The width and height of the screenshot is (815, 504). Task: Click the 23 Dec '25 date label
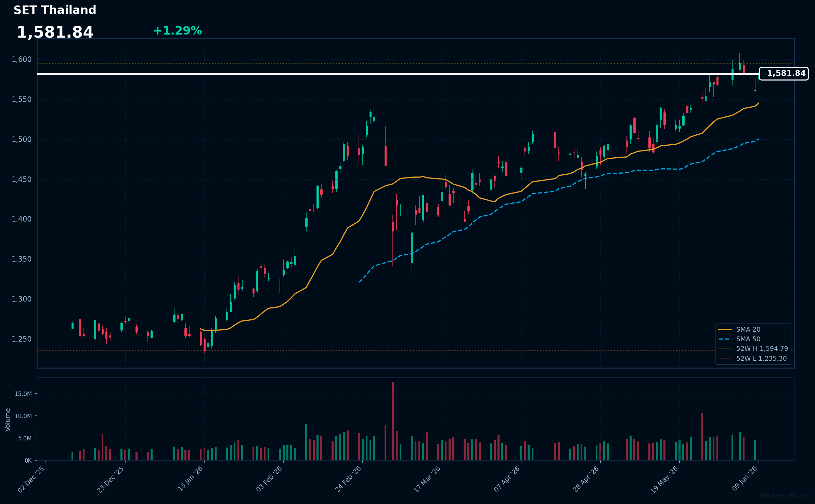111,479
